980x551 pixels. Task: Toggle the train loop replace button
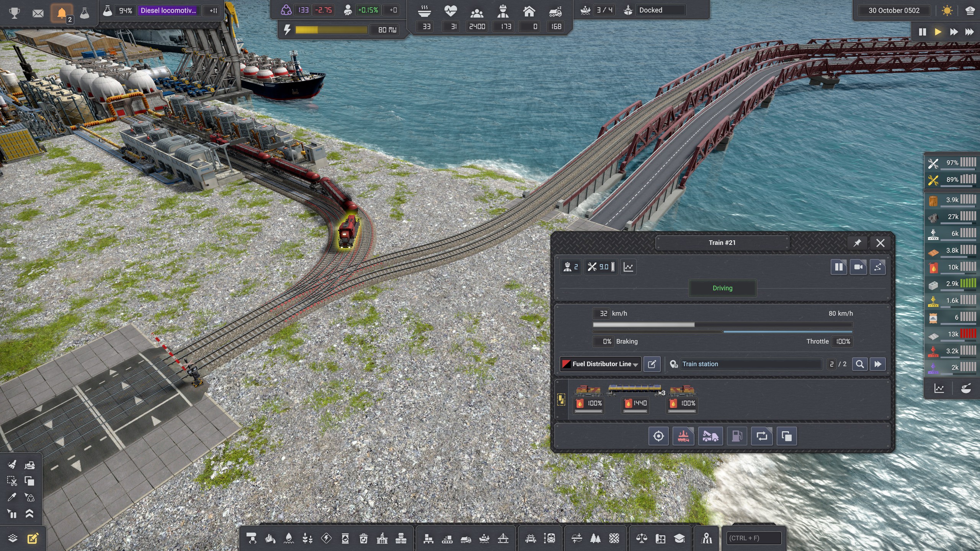762,436
